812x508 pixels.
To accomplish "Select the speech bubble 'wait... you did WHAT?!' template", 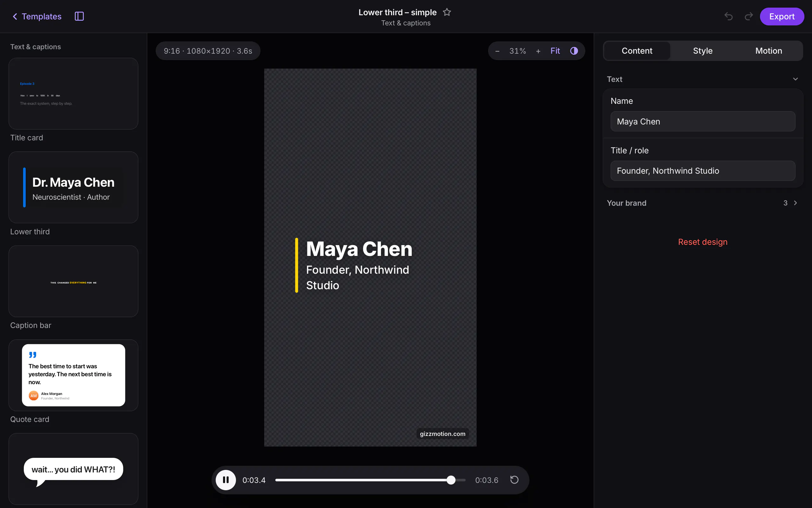I will 74,469.
